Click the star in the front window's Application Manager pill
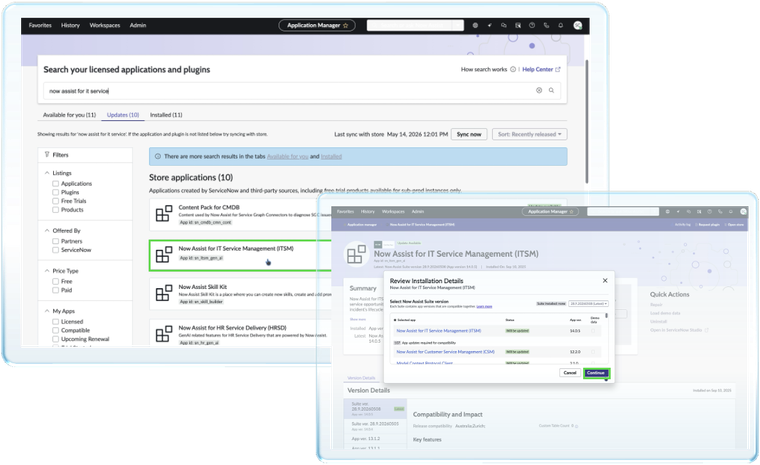This screenshot has width=760, height=465. (x=571, y=211)
